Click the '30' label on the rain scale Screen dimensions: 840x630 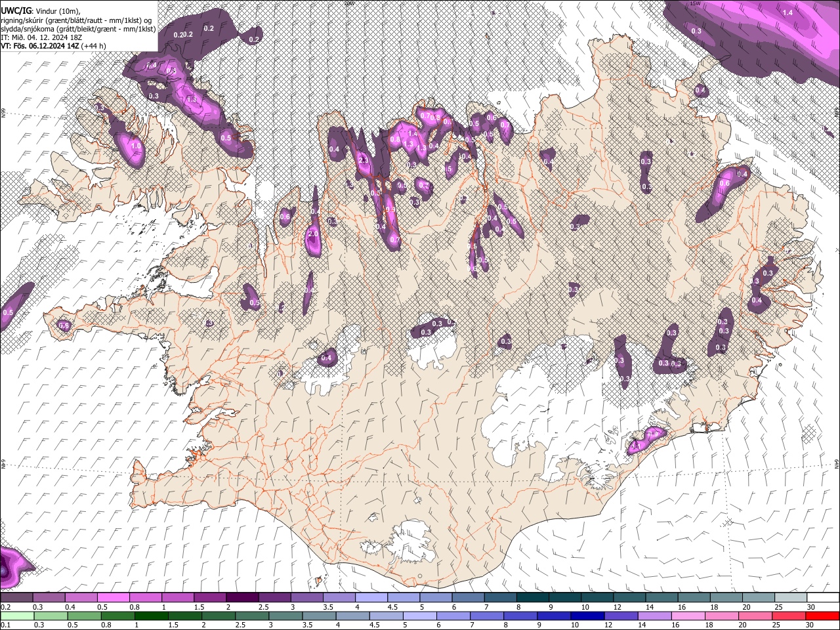pyautogui.click(x=810, y=625)
